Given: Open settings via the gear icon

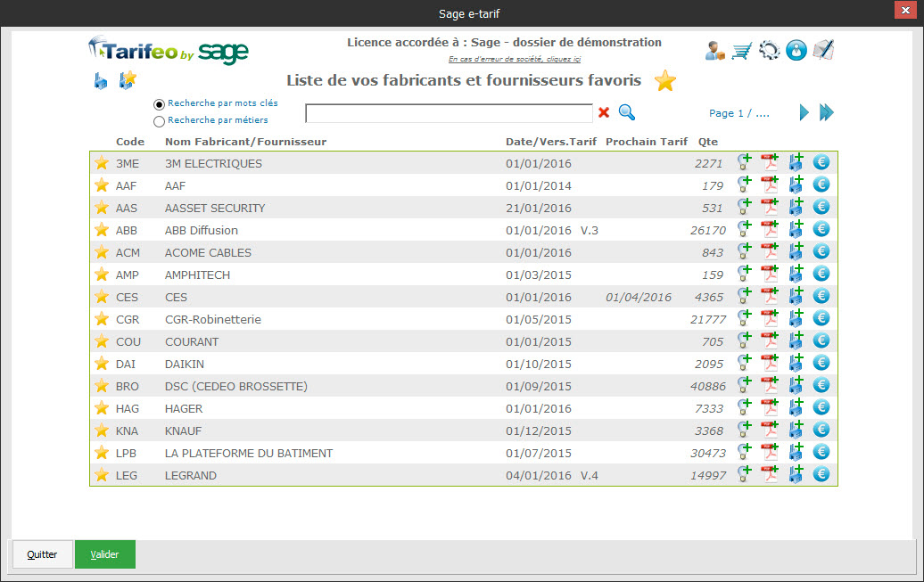Looking at the screenshot, I should pyautogui.click(x=769, y=51).
